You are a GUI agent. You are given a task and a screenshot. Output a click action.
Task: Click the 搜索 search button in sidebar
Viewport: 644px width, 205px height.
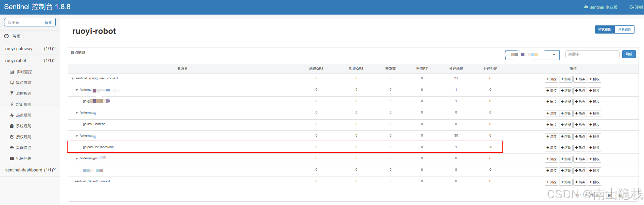tap(48, 22)
